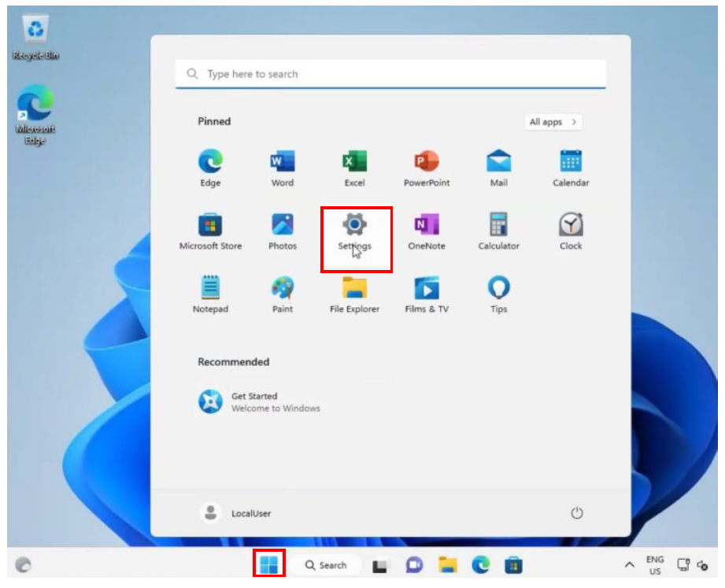725x588 pixels.
Task: Click the Type here to search field
Action: pos(390,74)
